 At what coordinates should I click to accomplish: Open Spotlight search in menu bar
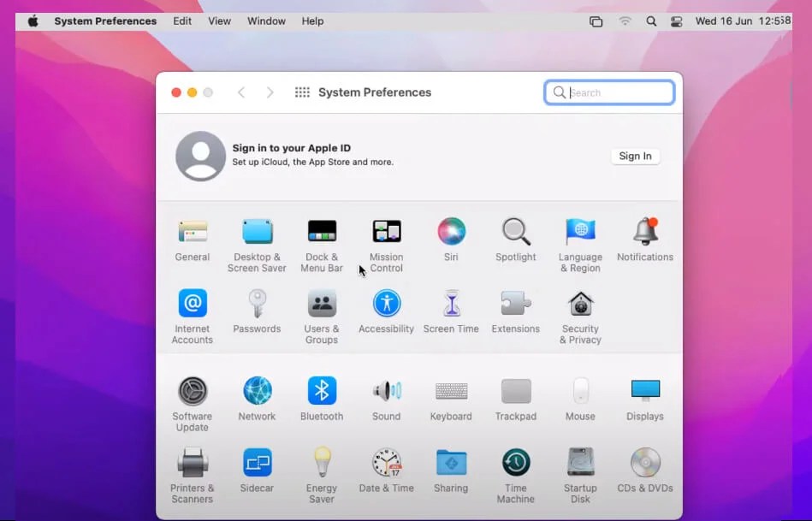pyautogui.click(x=651, y=21)
